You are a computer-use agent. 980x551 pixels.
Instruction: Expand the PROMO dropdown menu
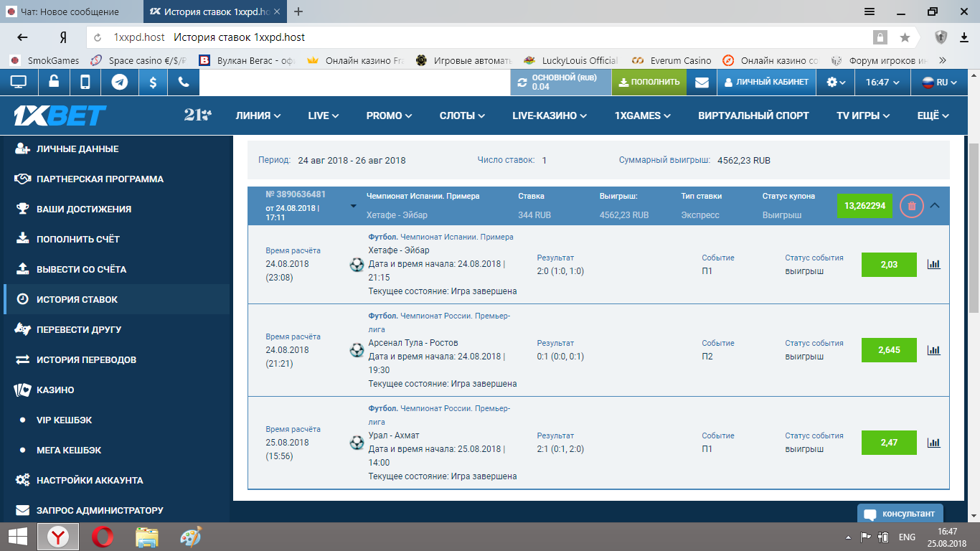coord(390,116)
